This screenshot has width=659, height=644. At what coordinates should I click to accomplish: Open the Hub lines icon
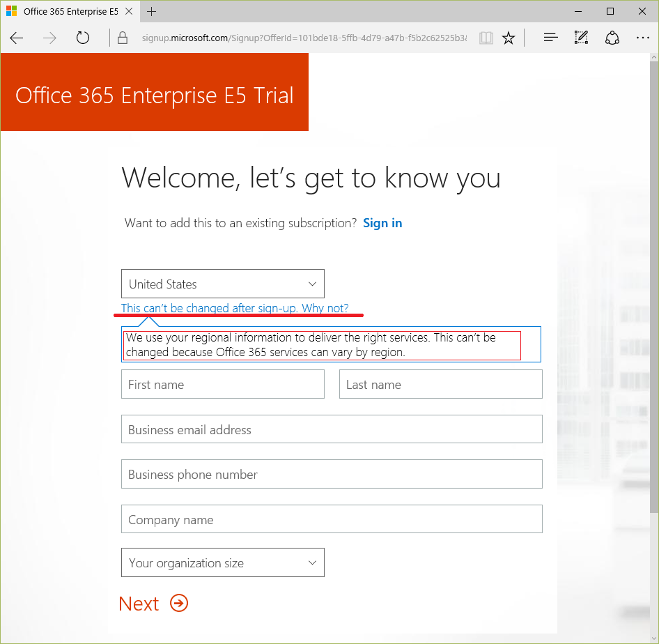[x=550, y=38]
